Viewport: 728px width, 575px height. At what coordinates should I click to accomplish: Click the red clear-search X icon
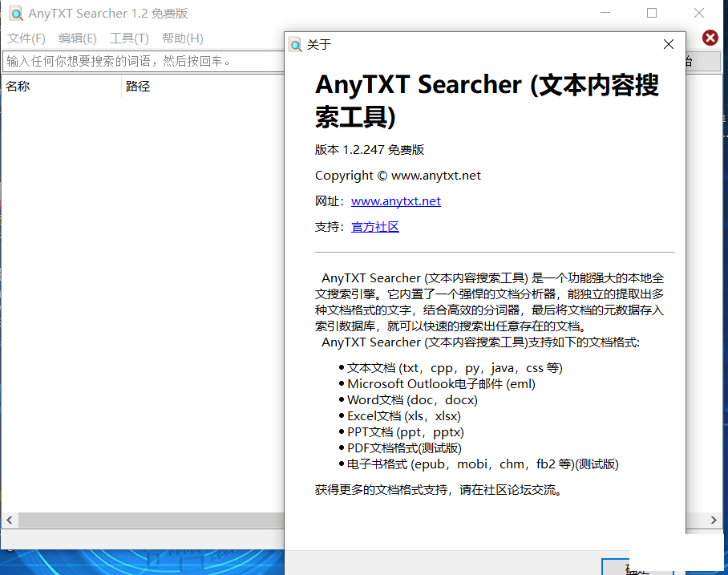(710, 38)
